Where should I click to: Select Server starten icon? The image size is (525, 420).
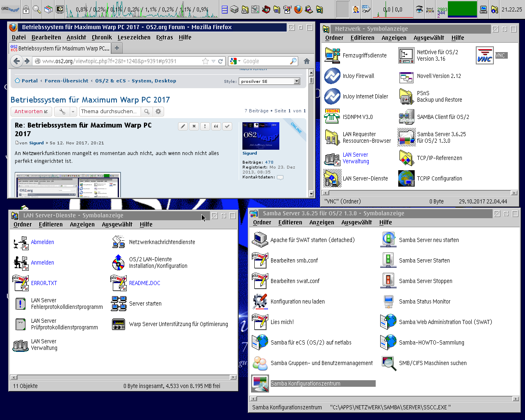[119, 304]
